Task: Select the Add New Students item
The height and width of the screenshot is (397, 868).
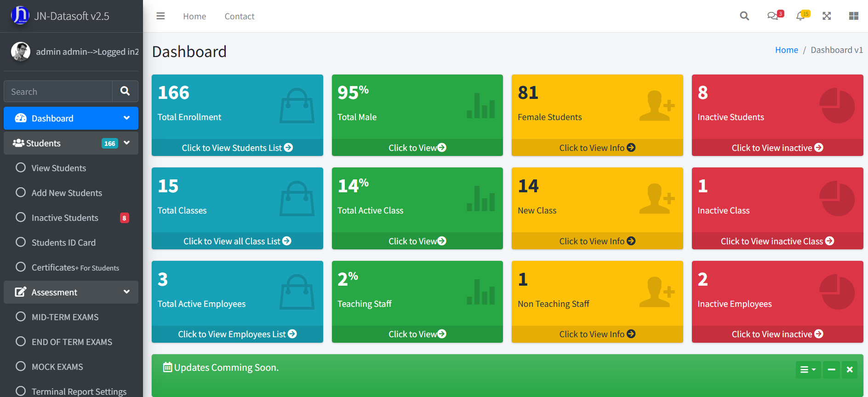Action: pos(67,193)
